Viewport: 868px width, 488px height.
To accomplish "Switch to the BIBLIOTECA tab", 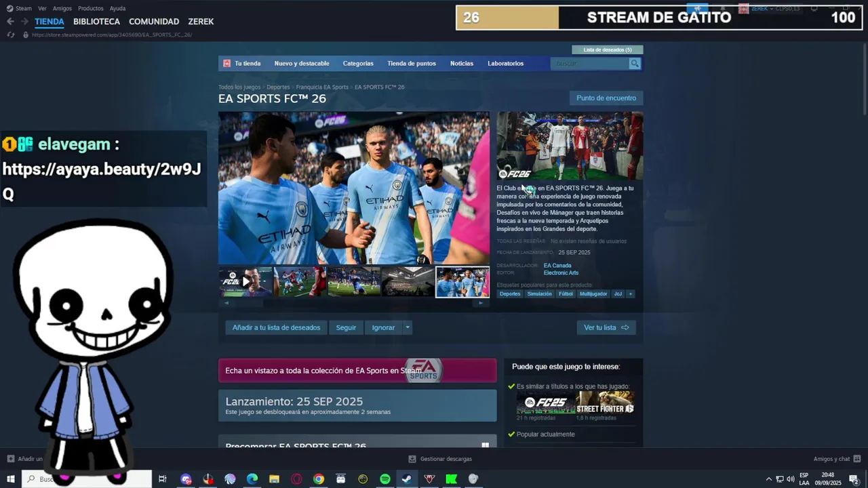I will [96, 22].
